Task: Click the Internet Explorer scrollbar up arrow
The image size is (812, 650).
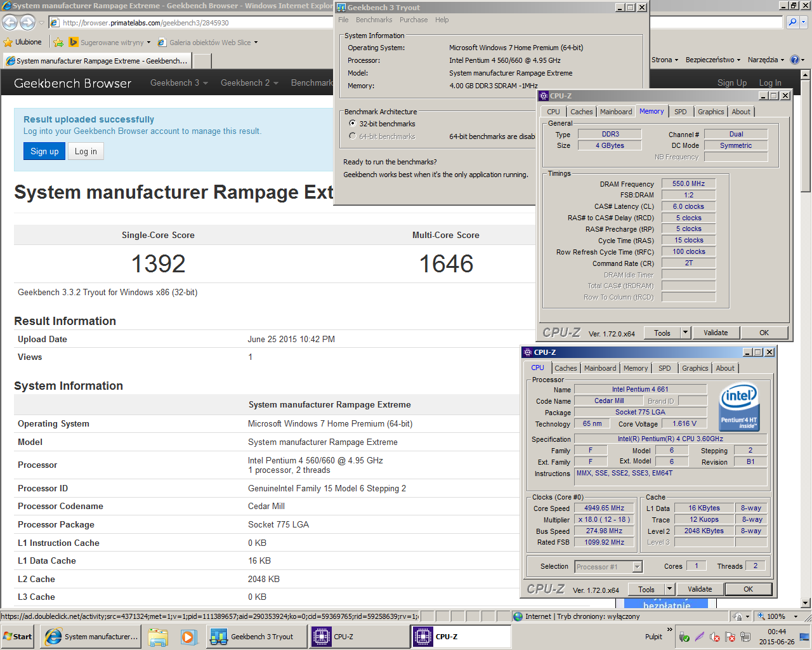Action: [x=806, y=75]
